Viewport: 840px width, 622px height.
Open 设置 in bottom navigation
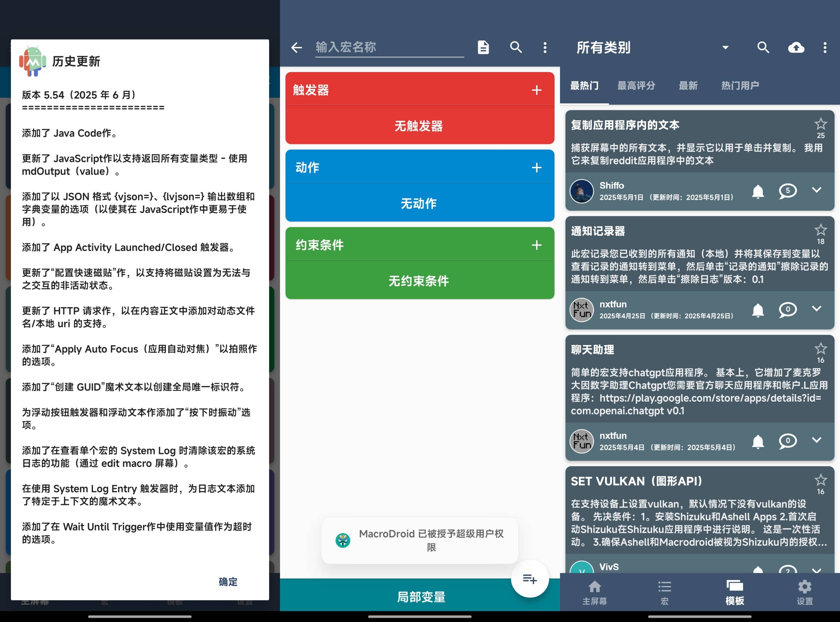coord(805,592)
